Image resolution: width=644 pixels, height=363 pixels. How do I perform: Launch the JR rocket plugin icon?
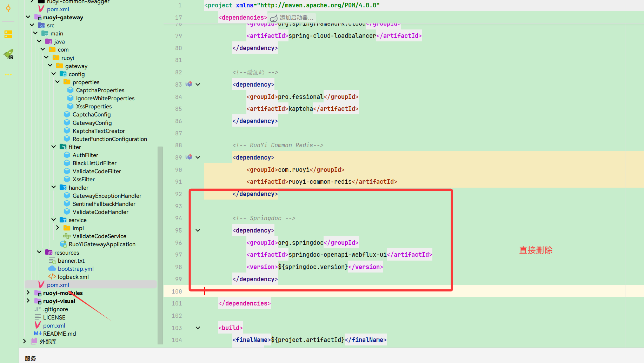(8, 54)
